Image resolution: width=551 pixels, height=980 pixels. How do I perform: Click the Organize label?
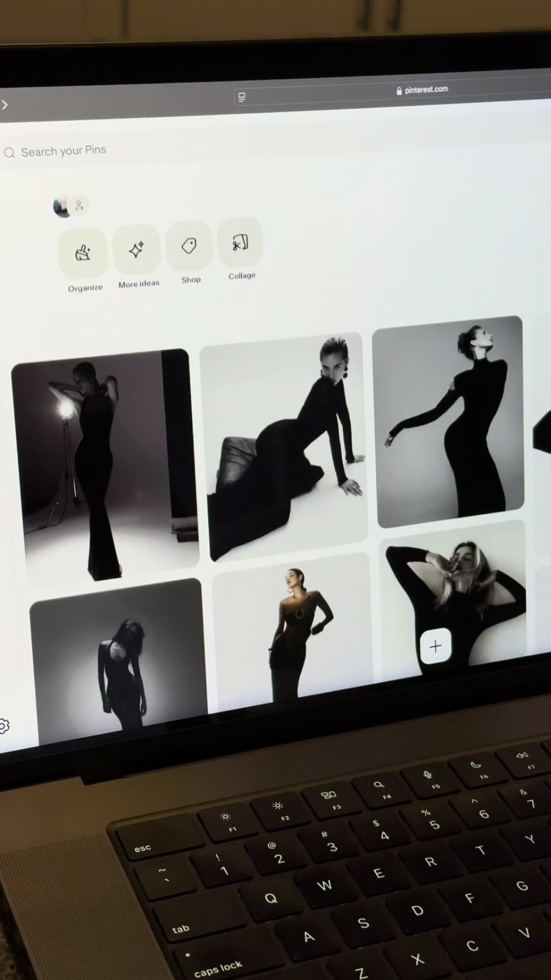tap(85, 288)
